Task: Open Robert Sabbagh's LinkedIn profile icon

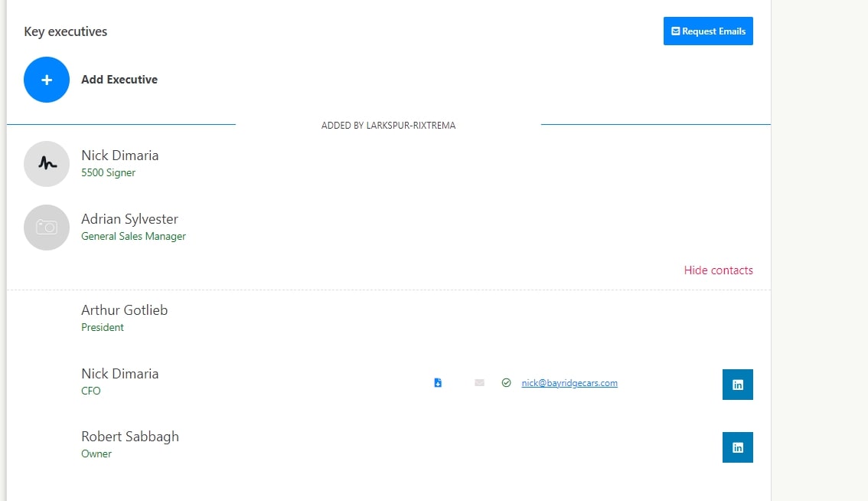Action: point(737,447)
